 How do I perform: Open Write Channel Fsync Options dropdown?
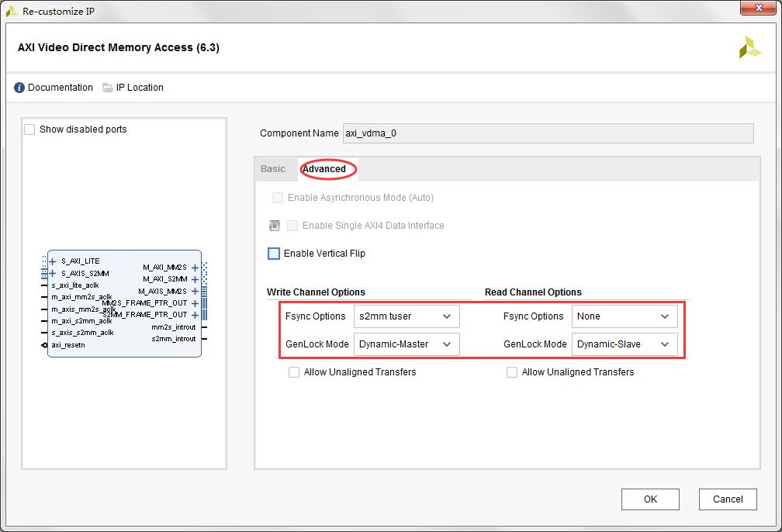407,316
